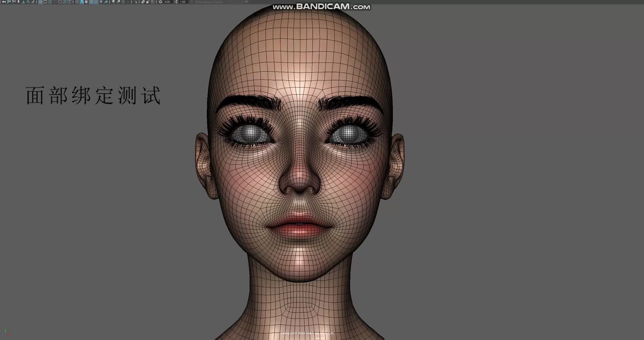Toggle shadow display in viewport

click(106, 2)
